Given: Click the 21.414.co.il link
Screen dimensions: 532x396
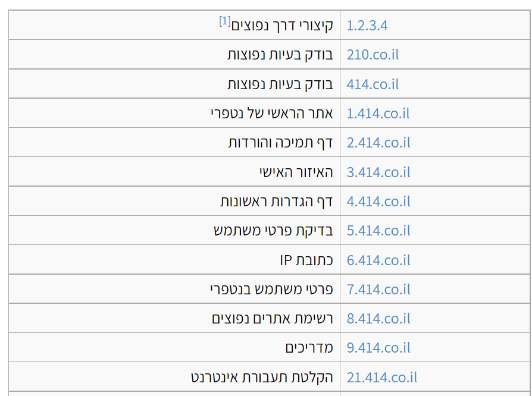Looking at the screenshot, I should (x=381, y=378).
